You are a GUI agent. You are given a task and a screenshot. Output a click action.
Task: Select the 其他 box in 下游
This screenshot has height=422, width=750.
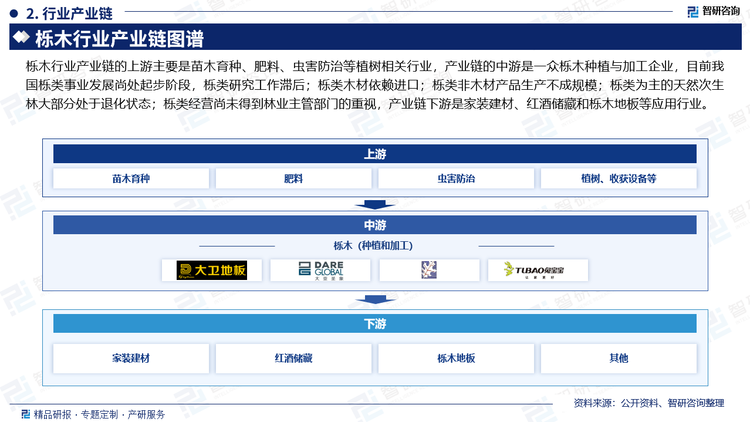618,358
